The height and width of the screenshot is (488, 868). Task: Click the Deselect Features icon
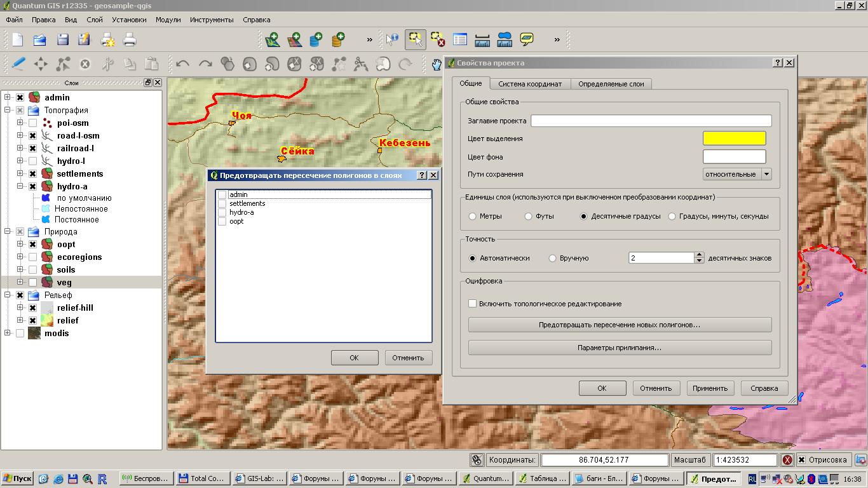[x=438, y=40]
